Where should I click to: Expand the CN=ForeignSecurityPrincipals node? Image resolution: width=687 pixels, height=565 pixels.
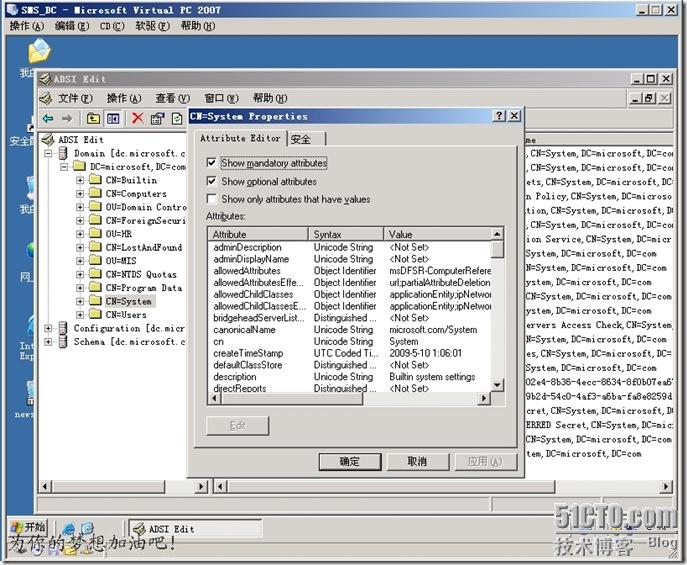pos(80,220)
